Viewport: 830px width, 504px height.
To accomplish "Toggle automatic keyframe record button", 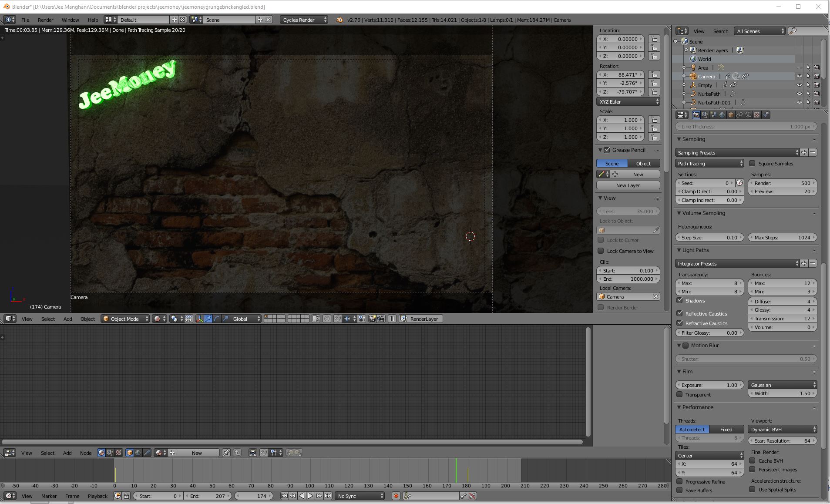I will (x=396, y=496).
